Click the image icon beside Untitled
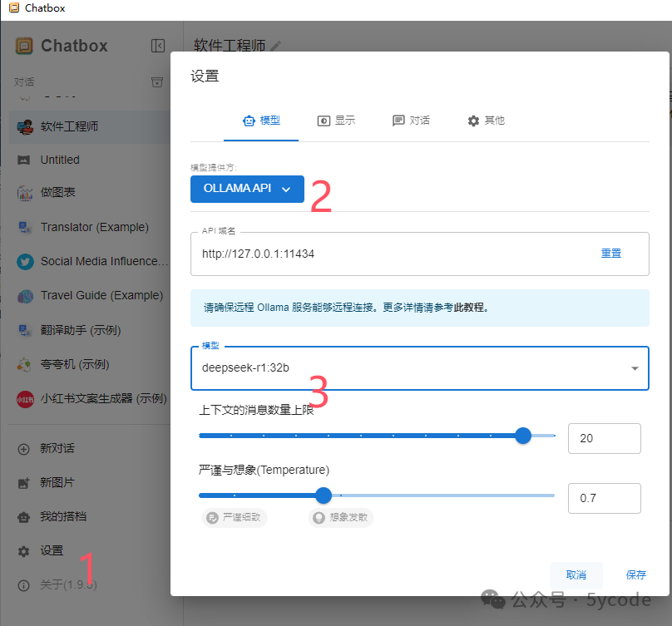672x626 pixels. click(24, 160)
